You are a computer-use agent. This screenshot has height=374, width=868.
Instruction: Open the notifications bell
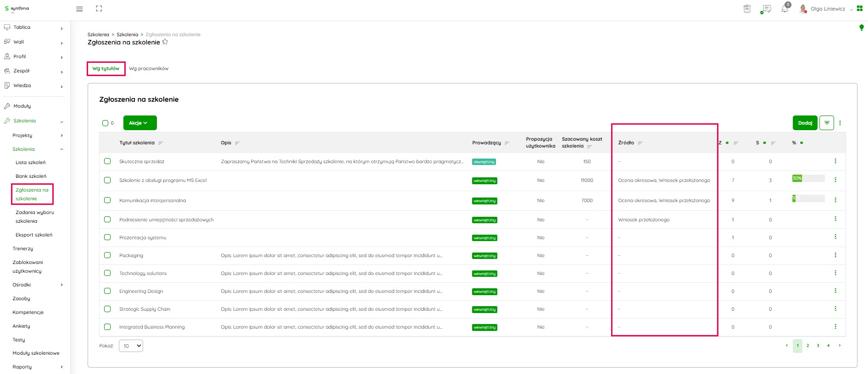point(785,9)
